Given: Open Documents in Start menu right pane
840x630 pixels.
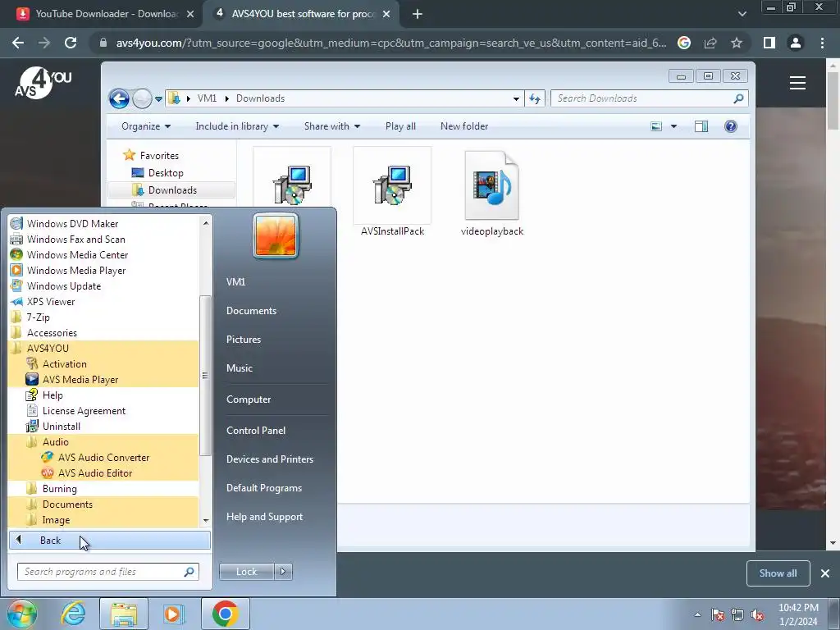Looking at the screenshot, I should pyautogui.click(x=251, y=311).
